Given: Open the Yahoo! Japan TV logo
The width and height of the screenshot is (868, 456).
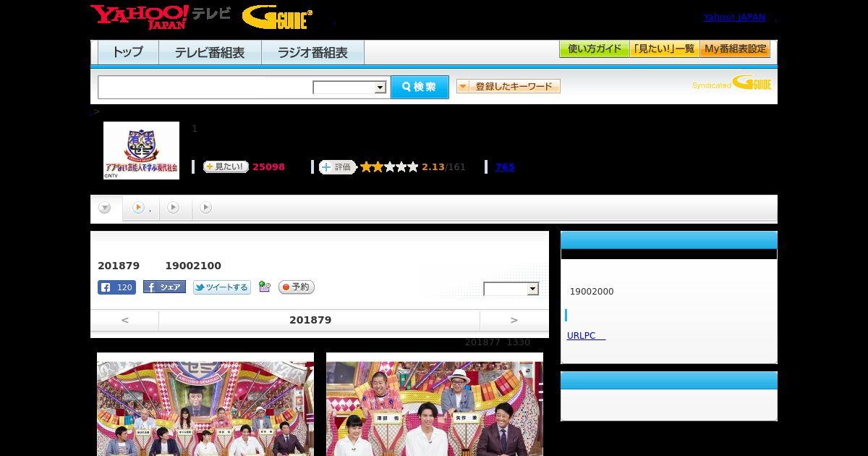Looking at the screenshot, I should pos(161,17).
